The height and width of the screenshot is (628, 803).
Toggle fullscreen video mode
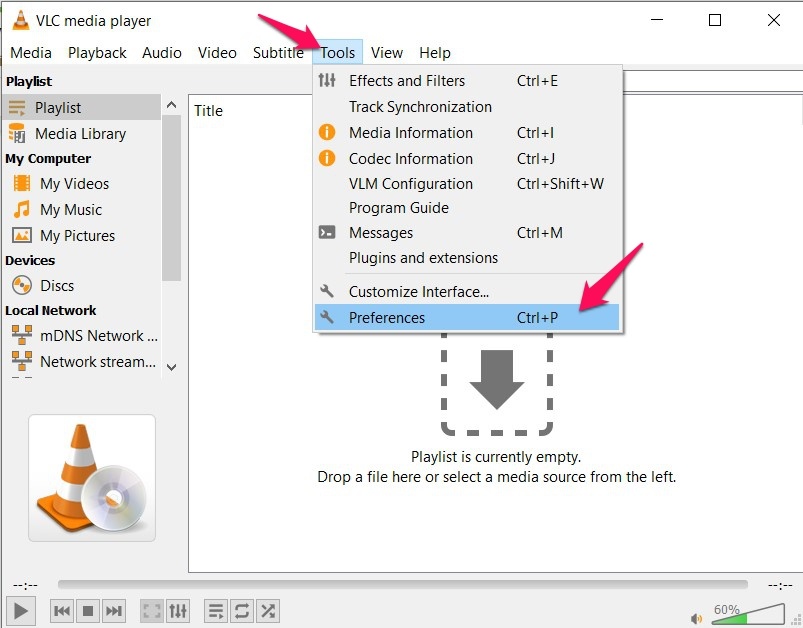(x=151, y=610)
